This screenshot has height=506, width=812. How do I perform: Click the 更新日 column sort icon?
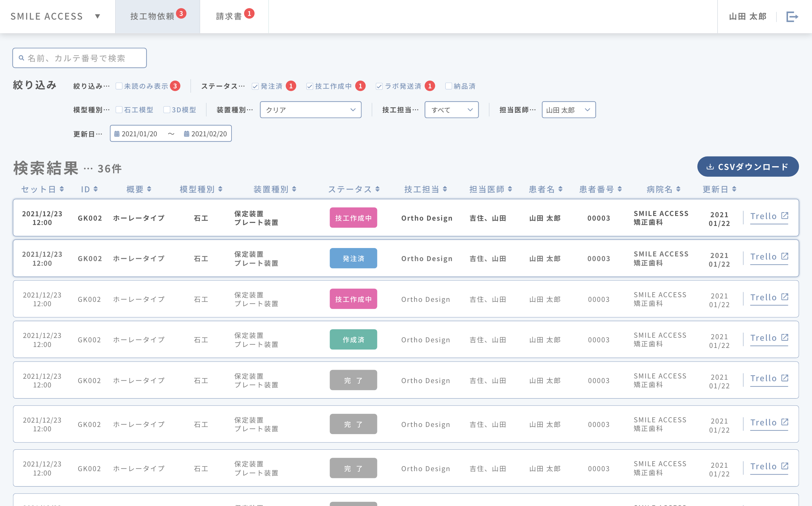734,189
